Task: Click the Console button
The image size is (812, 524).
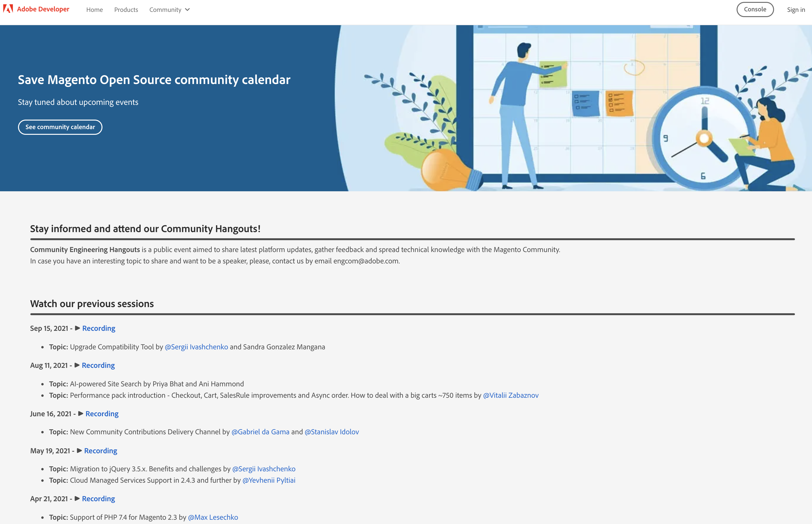Action: point(755,9)
